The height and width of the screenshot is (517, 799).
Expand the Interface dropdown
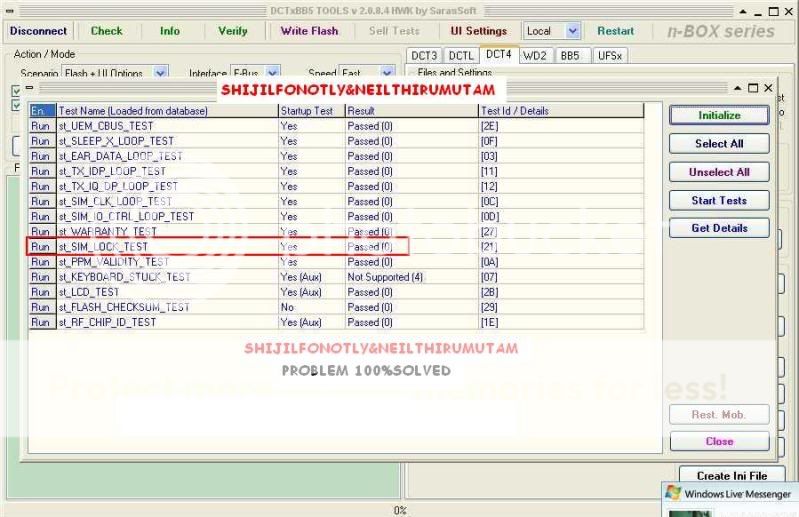coord(273,73)
